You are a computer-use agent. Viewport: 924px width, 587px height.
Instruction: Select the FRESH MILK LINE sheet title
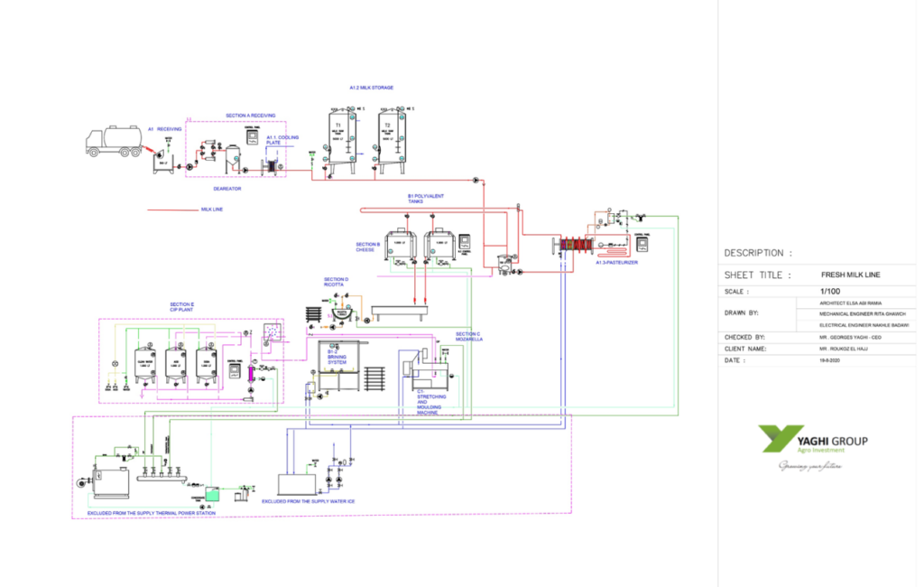(853, 274)
